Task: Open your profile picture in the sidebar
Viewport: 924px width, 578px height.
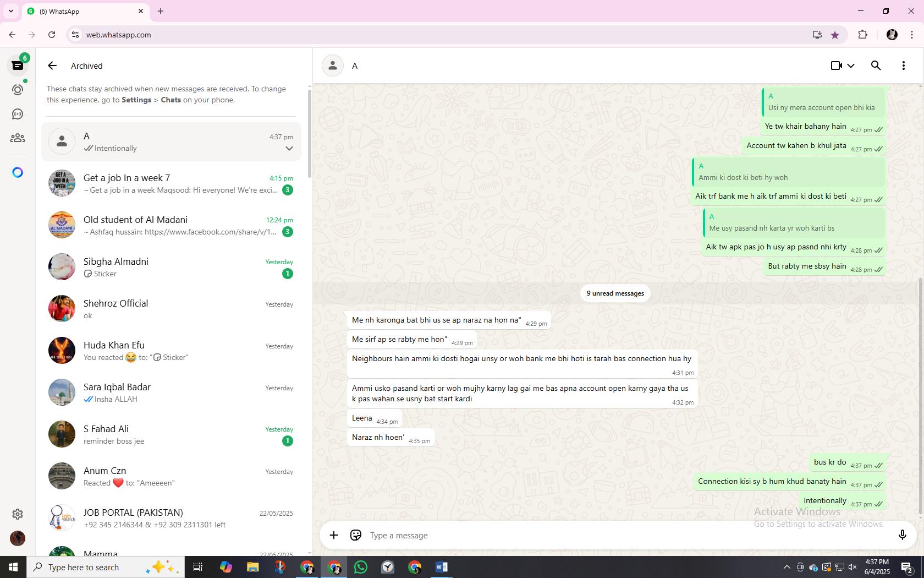Action: tap(18, 538)
